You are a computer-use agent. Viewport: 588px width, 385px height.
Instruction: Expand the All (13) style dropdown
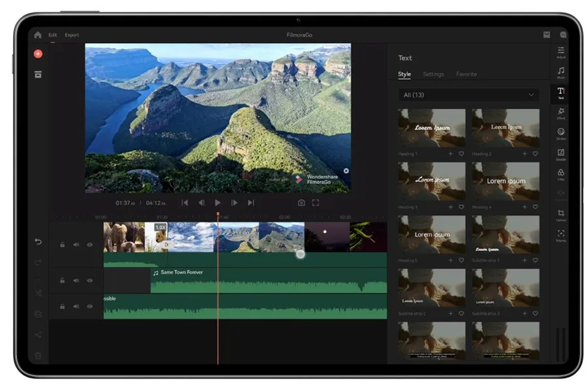tap(468, 95)
